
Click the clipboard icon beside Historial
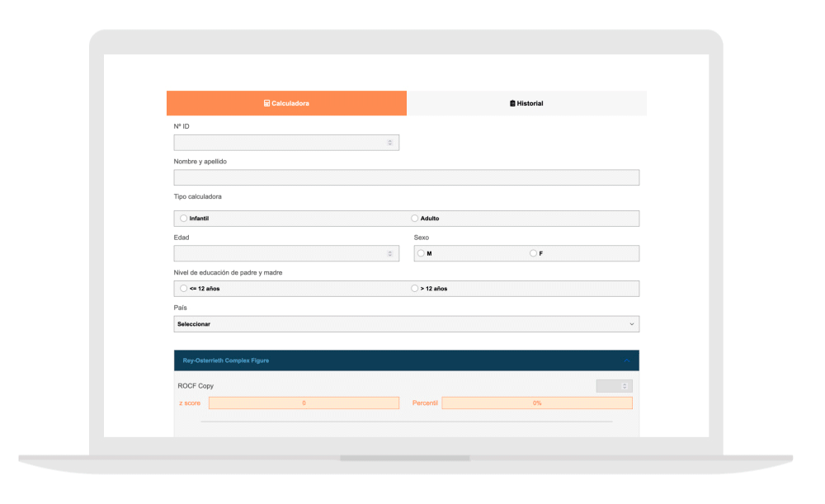point(512,103)
